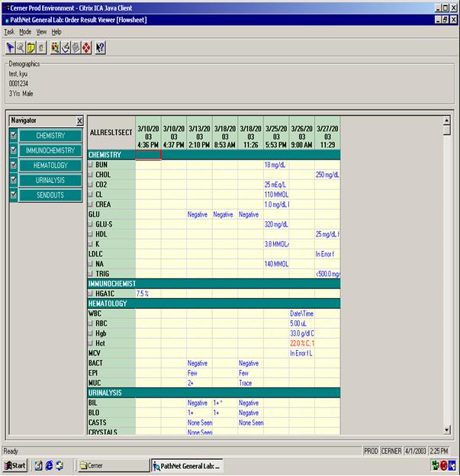
Task: Switch to PathNet General Lab taskbar button
Action: click(188, 465)
